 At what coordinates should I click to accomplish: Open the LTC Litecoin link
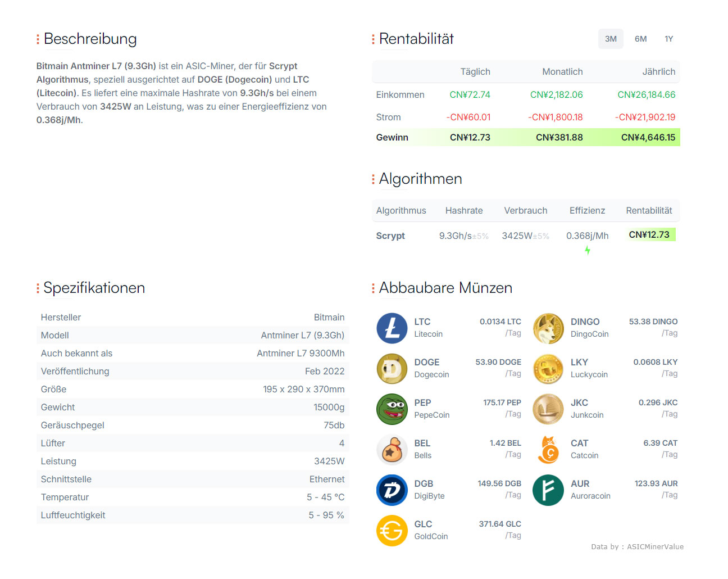coord(429,328)
